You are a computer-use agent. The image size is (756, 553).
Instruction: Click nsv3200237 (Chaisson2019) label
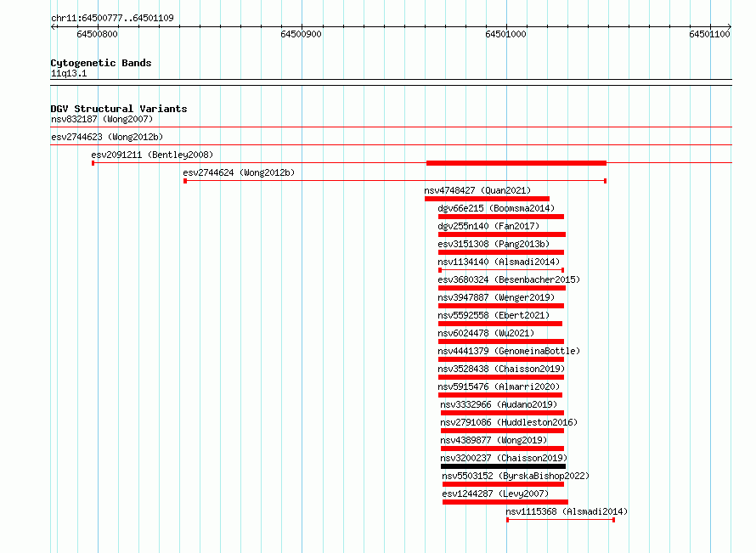coord(504,458)
